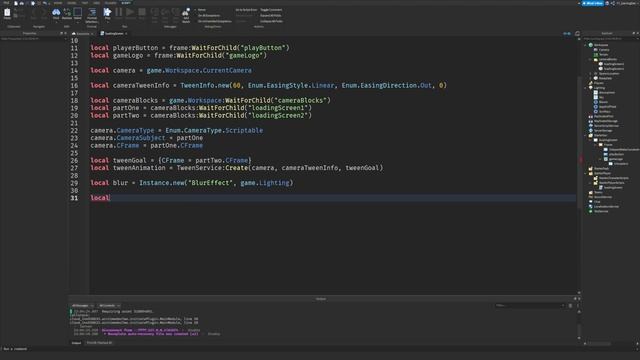Click the What's New button
Screen dimensions: 640x360
pyautogui.click(x=593, y=3)
